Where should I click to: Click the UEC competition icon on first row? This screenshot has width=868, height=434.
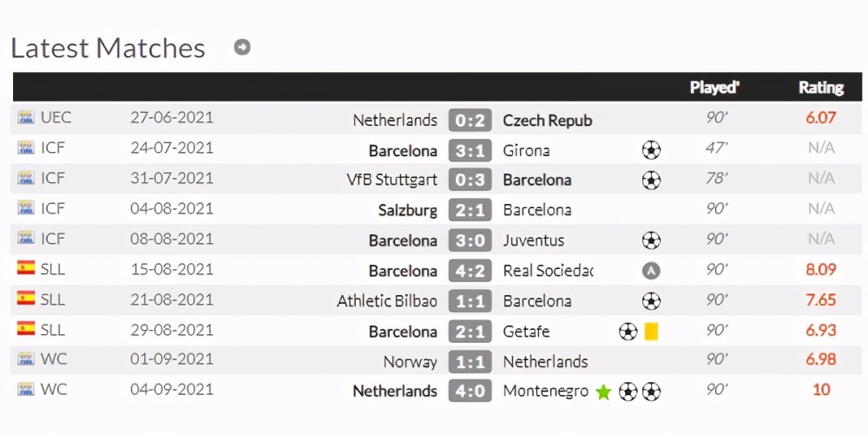pos(26,117)
